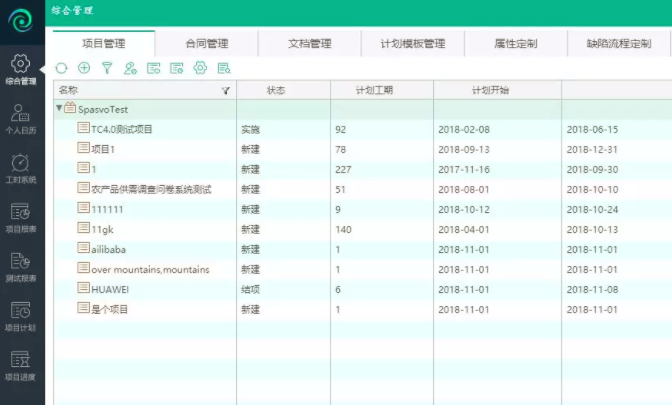Click the gear settings toolbar icon
This screenshot has height=405, width=672.
[200, 68]
